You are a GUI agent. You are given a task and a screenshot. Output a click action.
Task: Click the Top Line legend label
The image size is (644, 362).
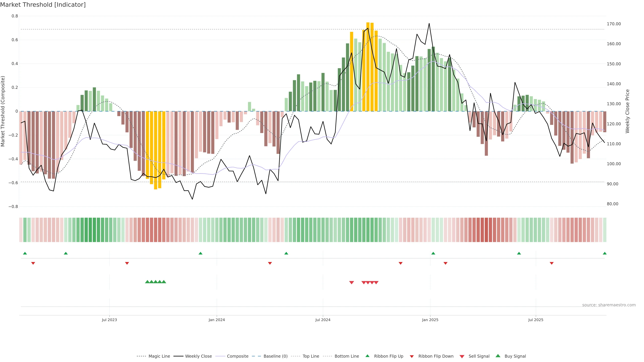click(x=311, y=356)
